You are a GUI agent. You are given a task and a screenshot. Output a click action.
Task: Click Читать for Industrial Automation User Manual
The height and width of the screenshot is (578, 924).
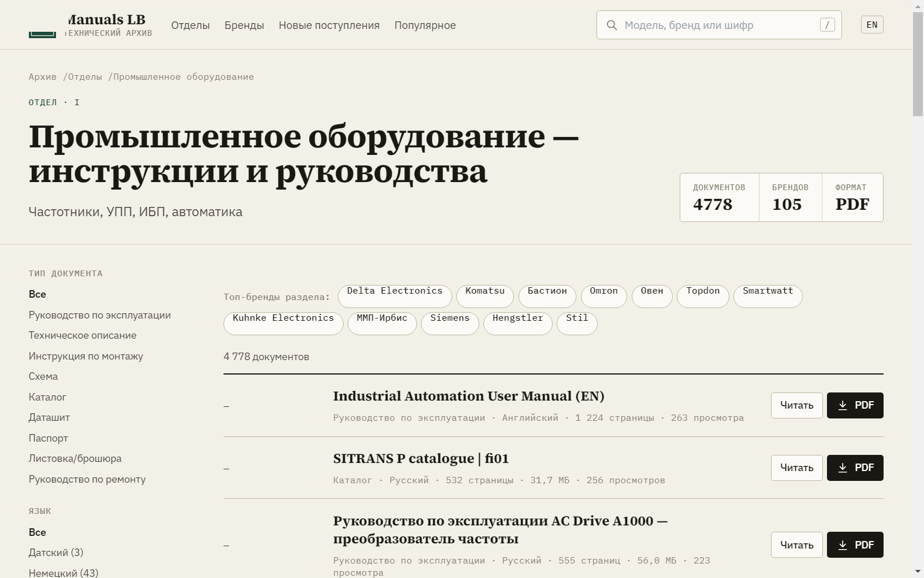797,405
